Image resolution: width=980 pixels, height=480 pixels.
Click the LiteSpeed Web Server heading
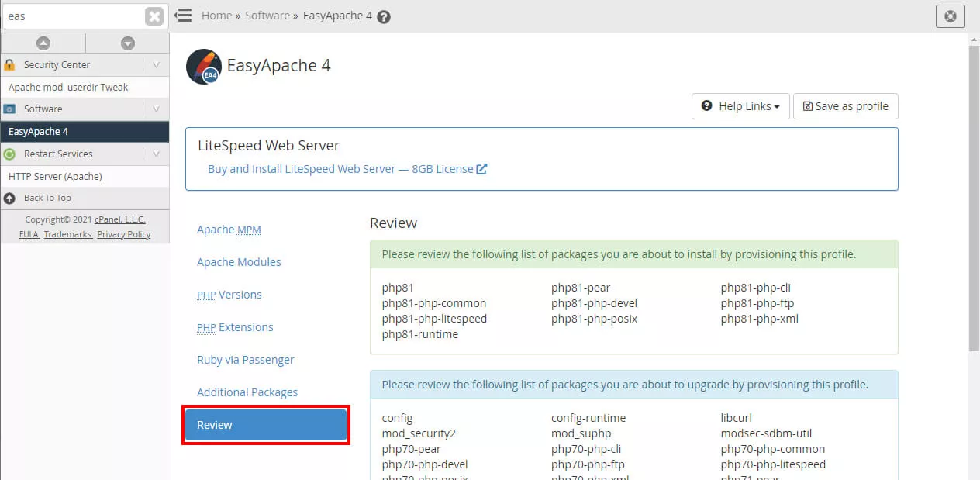coord(269,146)
